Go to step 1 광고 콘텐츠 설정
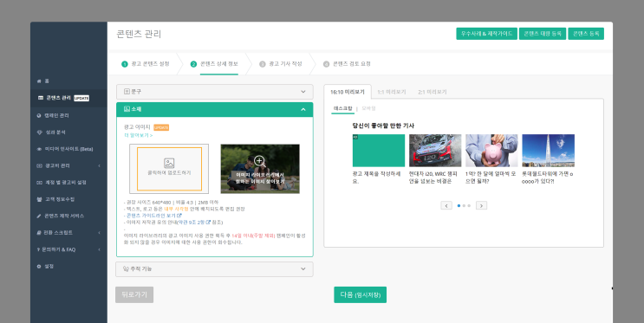Image resolution: width=644 pixels, height=323 pixels. point(146,64)
